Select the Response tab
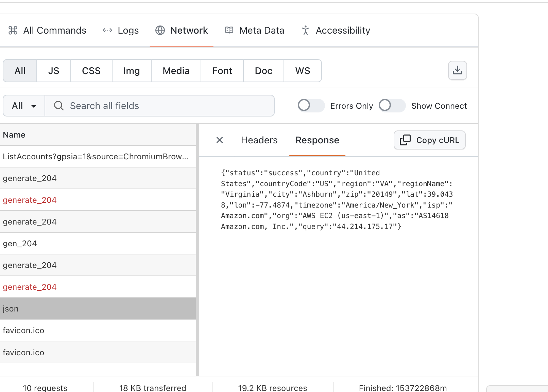The height and width of the screenshot is (392, 548). coord(317,140)
